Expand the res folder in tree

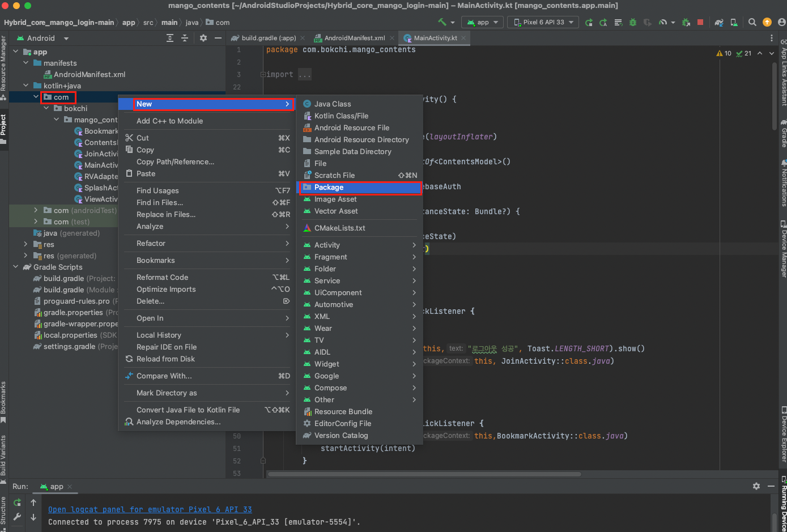tap(25, 244)
